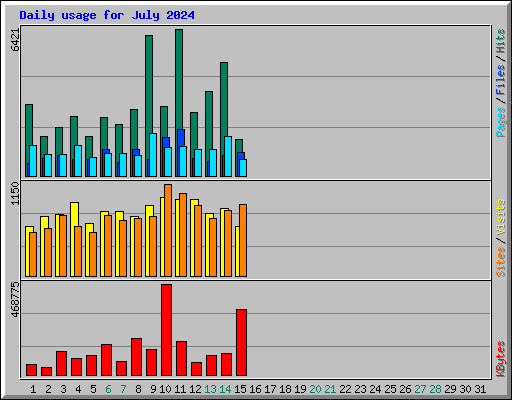This screenshot has height=400, width=512.
Task: Click the tallest red KBytes bar, day 10
Action: pos(167,330)
